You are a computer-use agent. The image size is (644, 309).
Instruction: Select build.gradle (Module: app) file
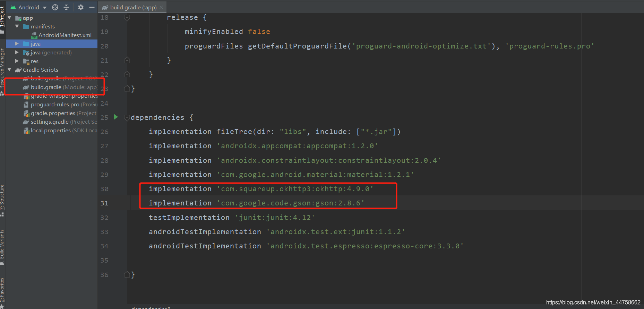pyautogui.click(x=63, y=87)
